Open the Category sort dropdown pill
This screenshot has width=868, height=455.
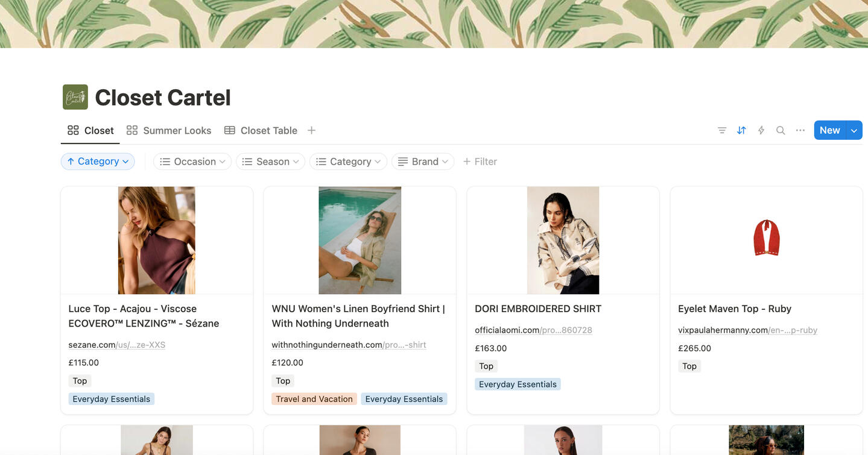pyautogui.click(x=98, y=162)
